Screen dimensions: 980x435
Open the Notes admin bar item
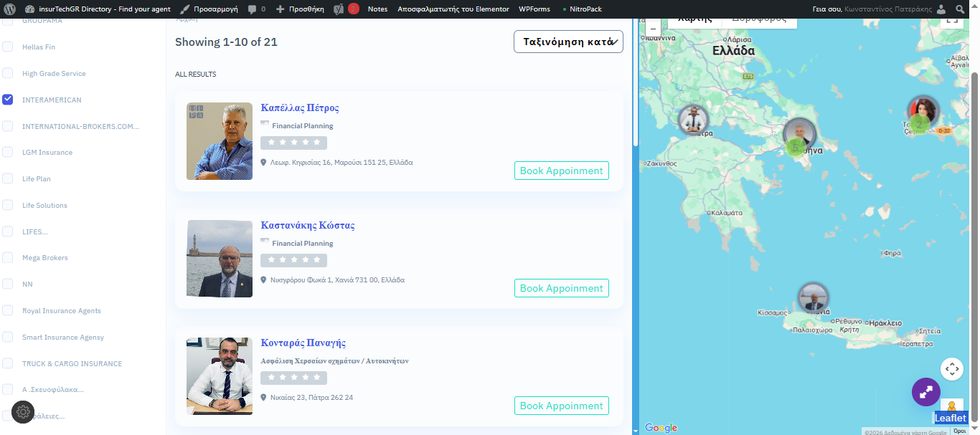click(377, 9)
